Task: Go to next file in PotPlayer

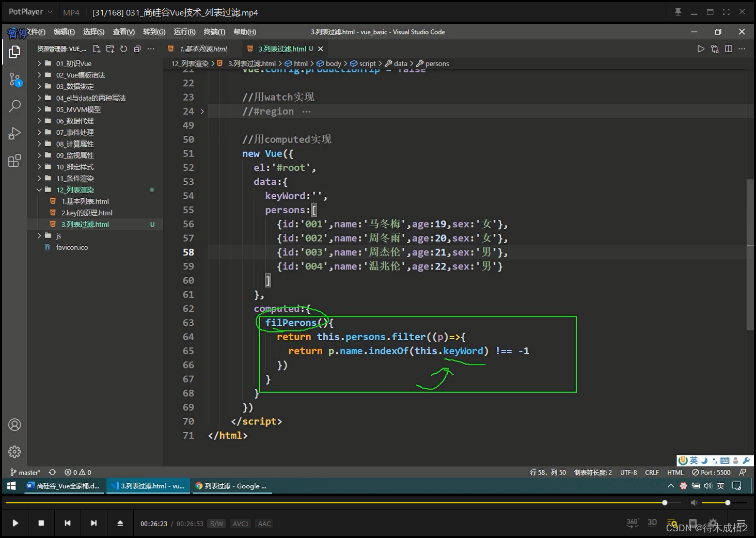Action: pos(93,523)
